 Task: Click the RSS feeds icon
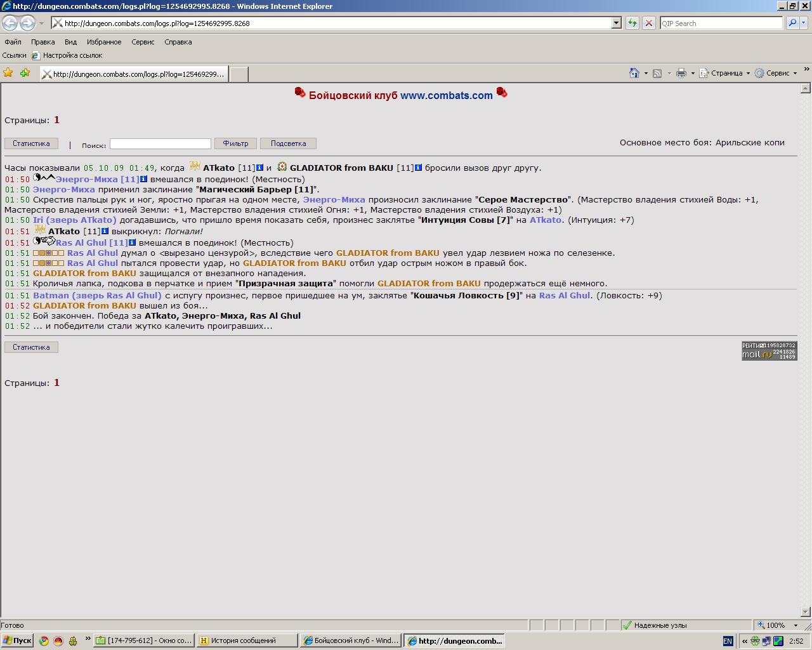click(x=657, y=73)
